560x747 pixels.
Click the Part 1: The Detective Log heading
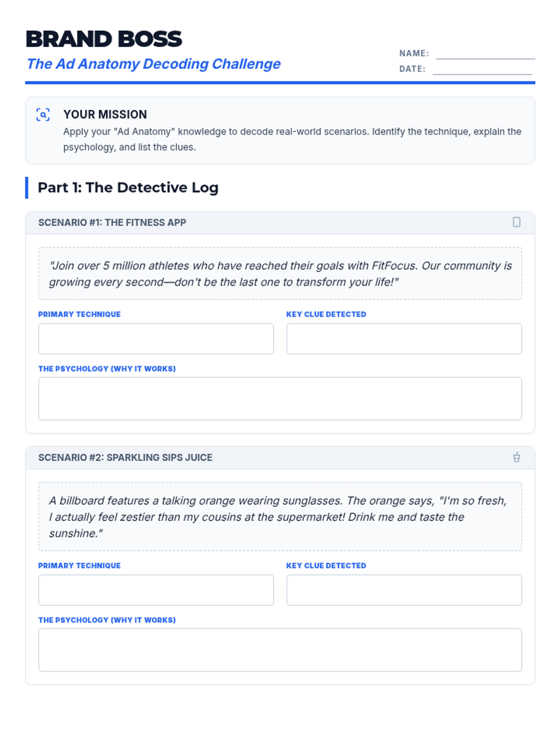[128, 188]
